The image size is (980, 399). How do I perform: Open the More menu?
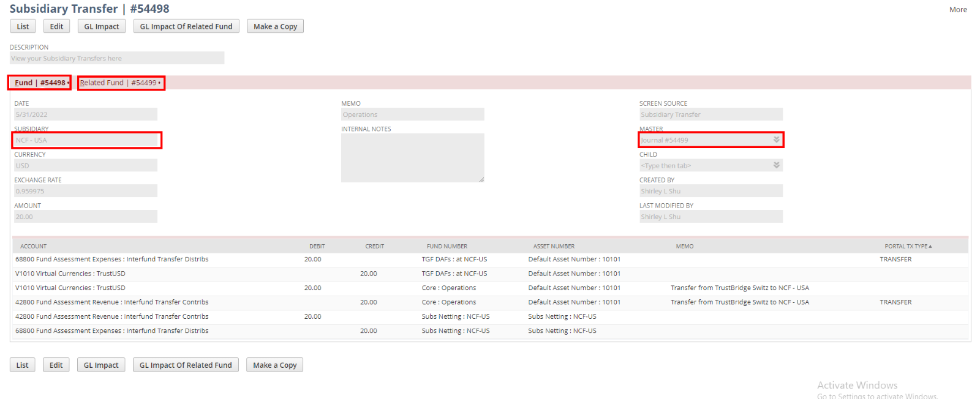point(958,10)
